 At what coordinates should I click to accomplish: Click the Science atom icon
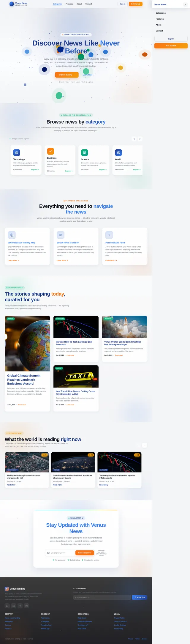85,152
